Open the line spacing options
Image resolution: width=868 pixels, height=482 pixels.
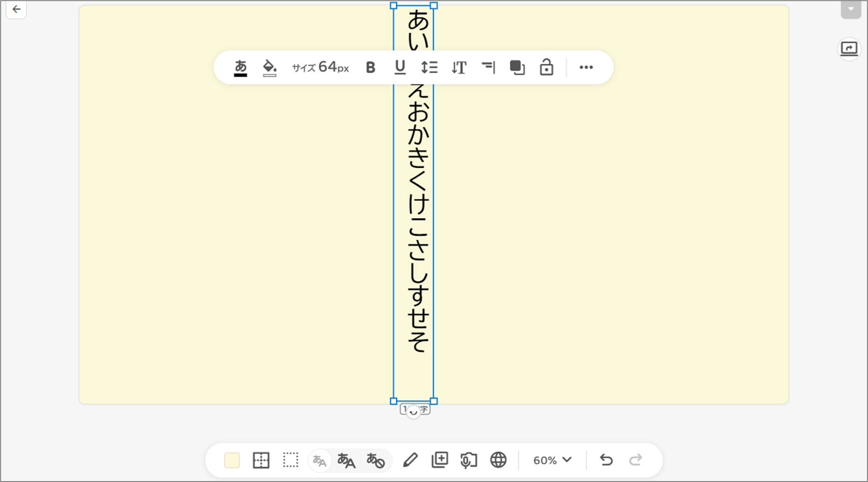429,67
